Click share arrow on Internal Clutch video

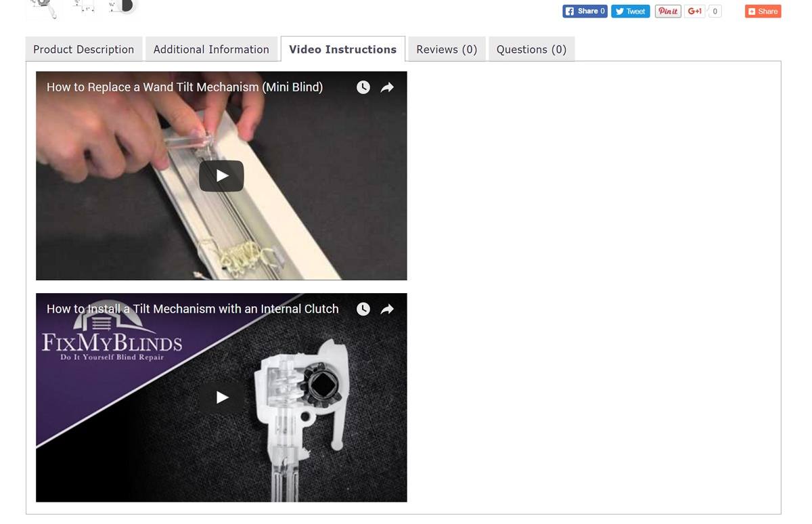(x=387, y=309)
